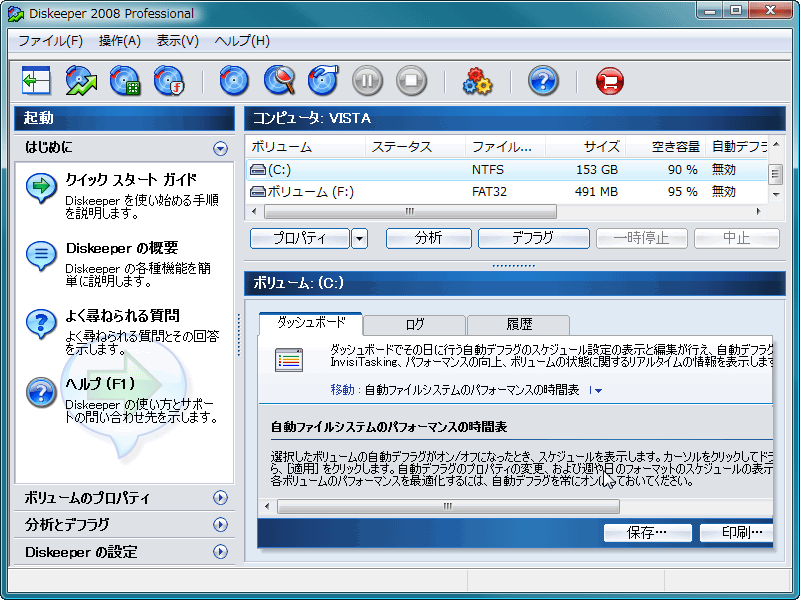
Task: Expand the ボリュームのプロパティ section
Action: [220, 497]
